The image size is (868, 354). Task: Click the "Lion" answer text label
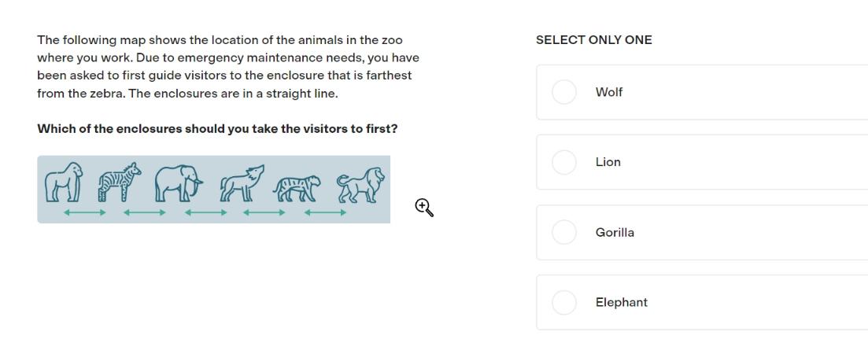608,162
